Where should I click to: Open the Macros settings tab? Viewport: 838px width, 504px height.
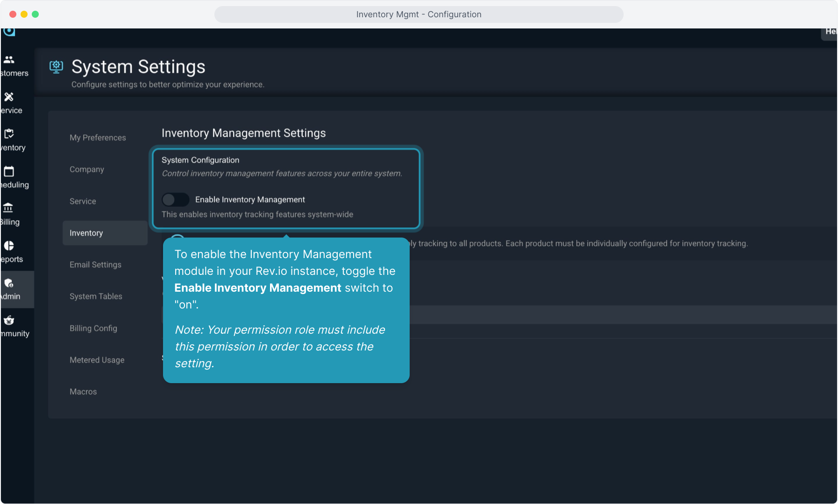coord(83,392)
